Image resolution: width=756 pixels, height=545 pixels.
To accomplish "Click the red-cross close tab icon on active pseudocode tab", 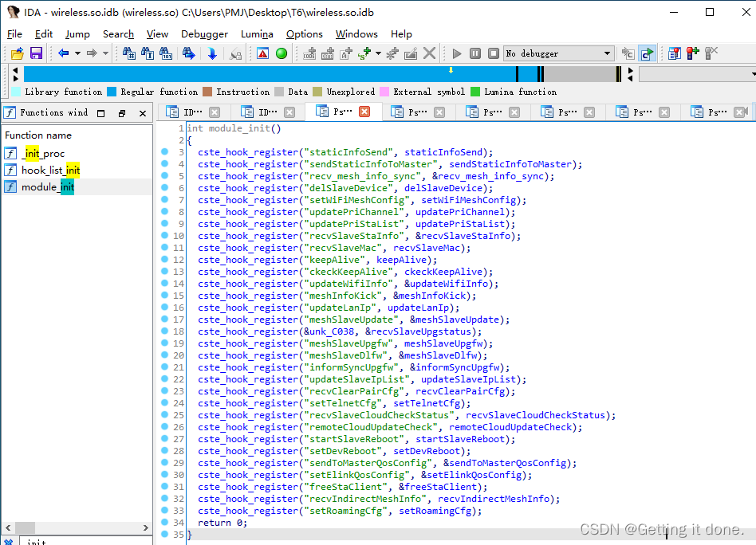I will click(364, 112).
